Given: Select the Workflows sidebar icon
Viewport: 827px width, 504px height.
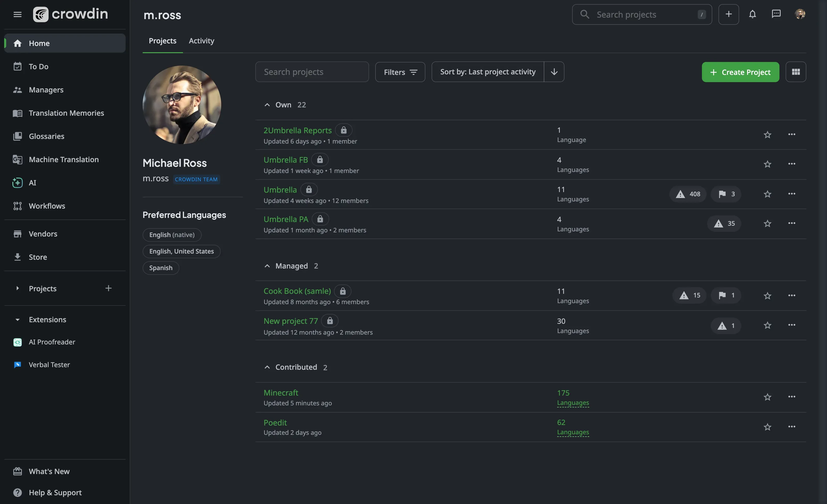Looking at the screenshot, I should pyautogui.click(x=18, y=206).
